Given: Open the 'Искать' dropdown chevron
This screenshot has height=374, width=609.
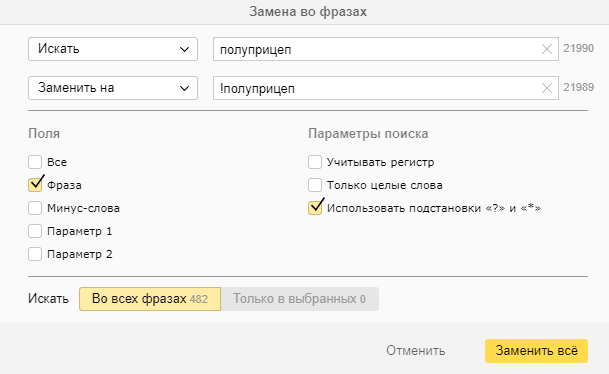Looking at the screenshot, I should click(184, 49).
